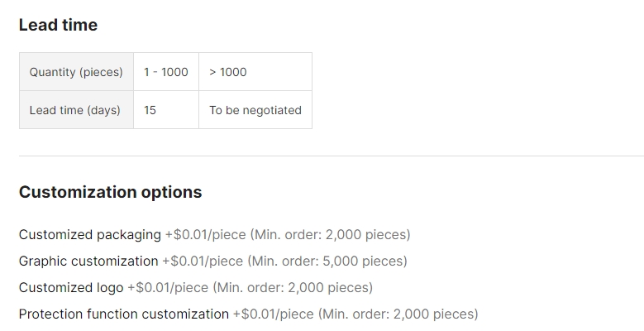Click the Customization options heading

111,192
